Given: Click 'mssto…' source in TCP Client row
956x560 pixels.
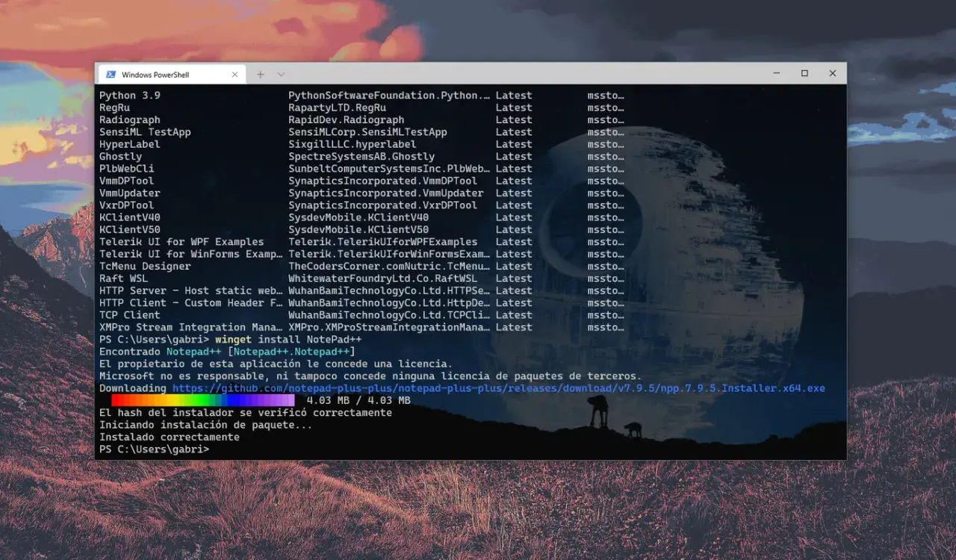Looking at the screenshot, I should click(606, 315).
